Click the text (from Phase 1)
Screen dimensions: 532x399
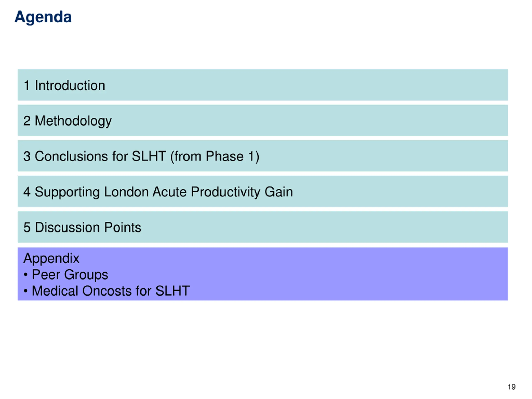coord(215,156)
